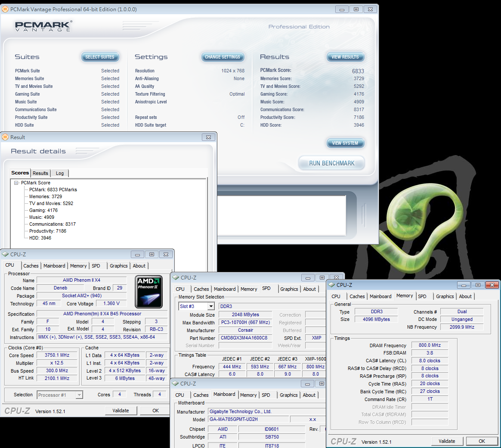Click the 'Communications Suite' entry under Suites

click(36, 110)
